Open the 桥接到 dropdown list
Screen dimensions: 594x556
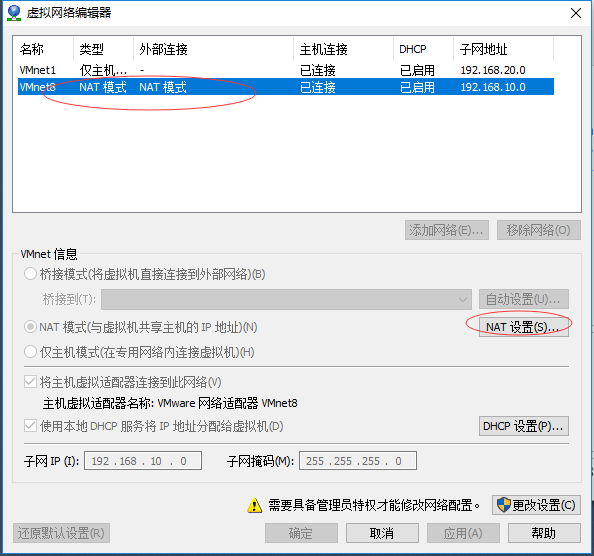(286, 300)
